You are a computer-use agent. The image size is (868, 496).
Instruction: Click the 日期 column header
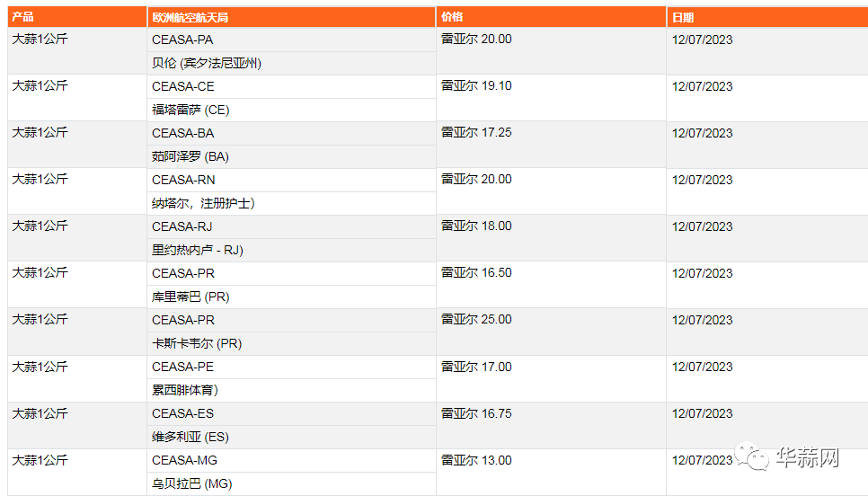click(767, 17)
